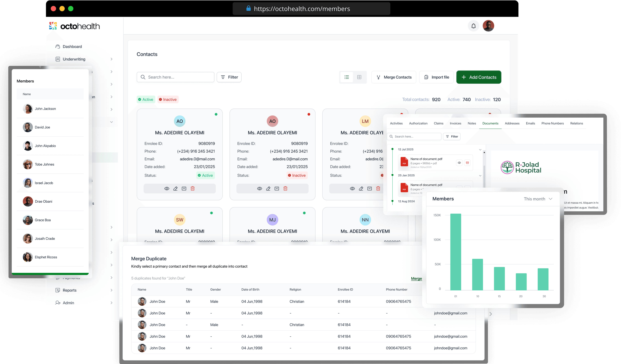
Task: Click the Merge link in Merge Duplicate
Action: (x=416, y=278)
